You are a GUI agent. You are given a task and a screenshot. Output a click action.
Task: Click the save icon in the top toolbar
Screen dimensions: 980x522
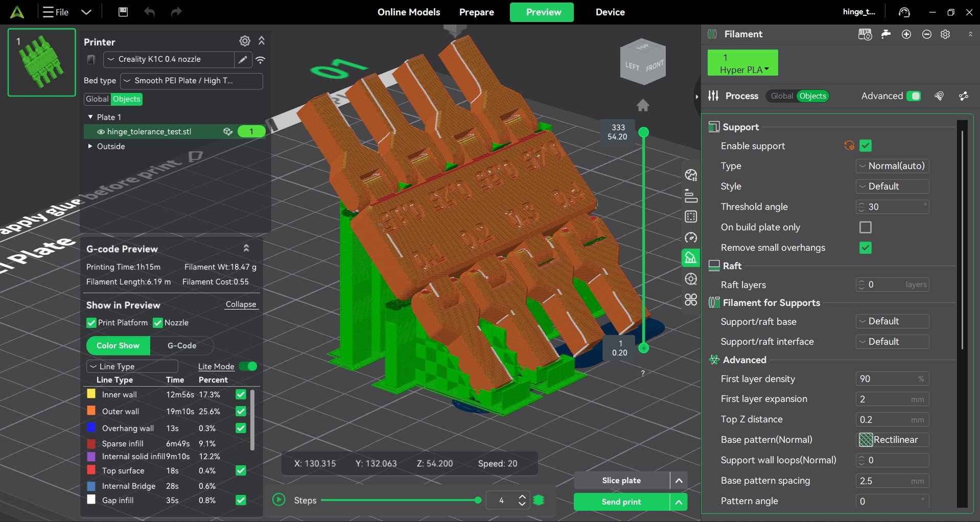point(123,12)
